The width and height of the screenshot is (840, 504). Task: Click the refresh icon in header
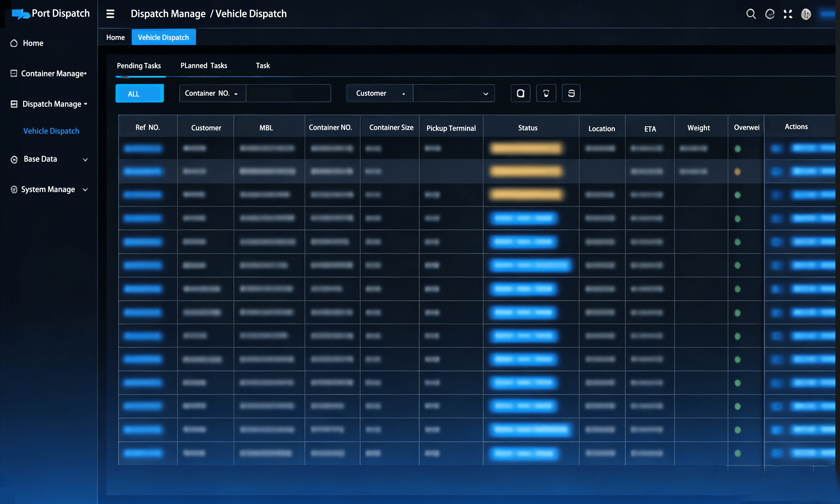(x=770, y=14)
